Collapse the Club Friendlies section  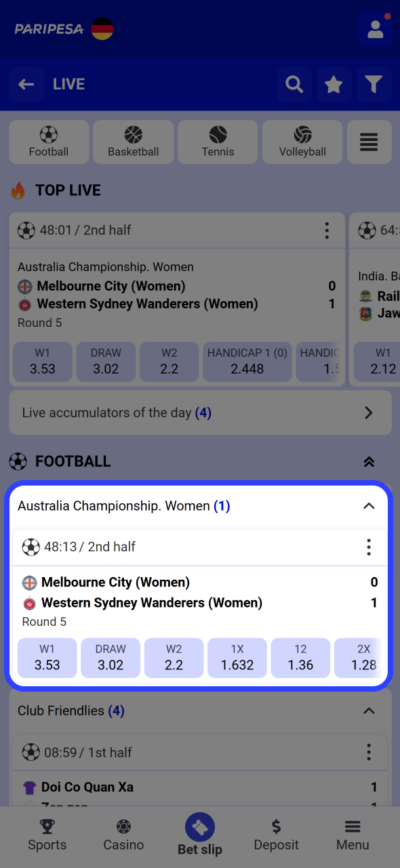point(368,711)
